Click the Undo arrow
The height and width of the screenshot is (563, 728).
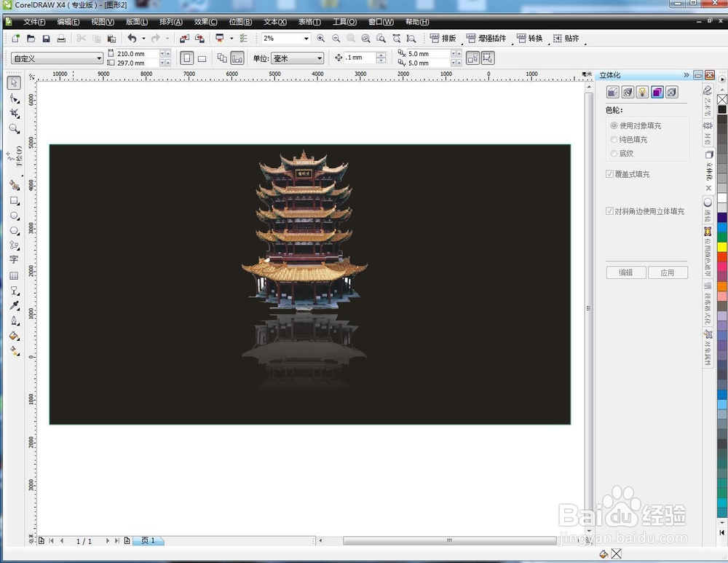click(x=132, y=38)
